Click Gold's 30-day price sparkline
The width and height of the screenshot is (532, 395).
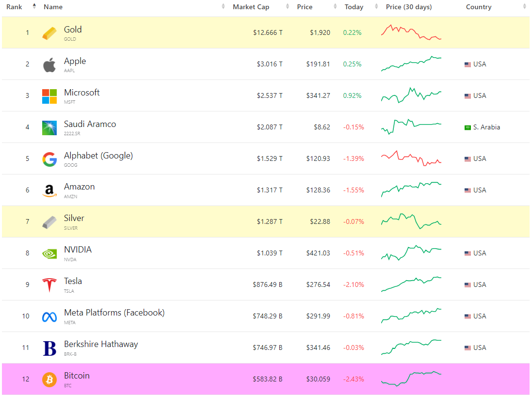(411, 32)
